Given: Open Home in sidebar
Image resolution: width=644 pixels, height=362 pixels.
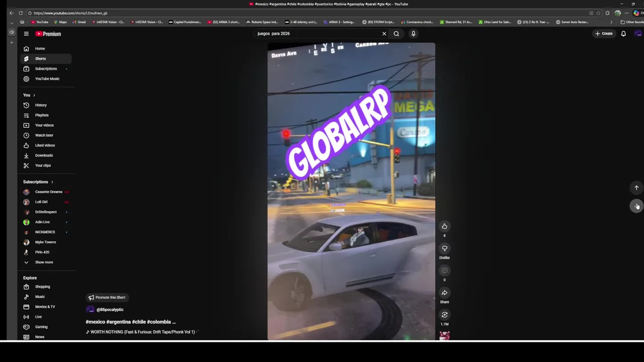Looking at the screenshot, I should pyautogui.click(x=46, y=49).
